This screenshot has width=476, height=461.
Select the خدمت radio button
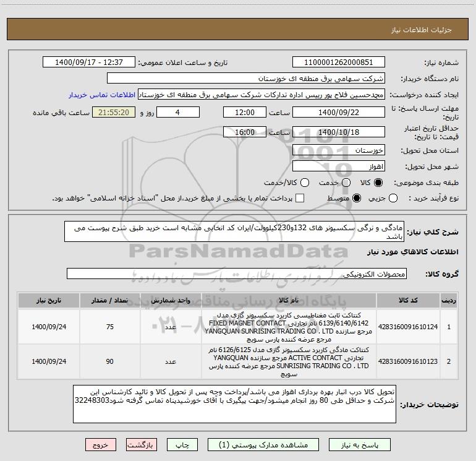346,183
